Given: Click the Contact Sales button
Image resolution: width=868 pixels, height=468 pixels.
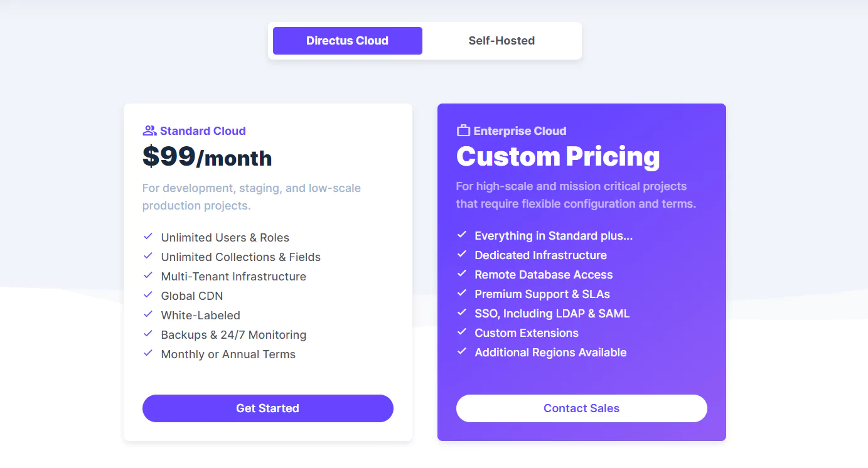Looking at the screenshot, I should 582,408.
